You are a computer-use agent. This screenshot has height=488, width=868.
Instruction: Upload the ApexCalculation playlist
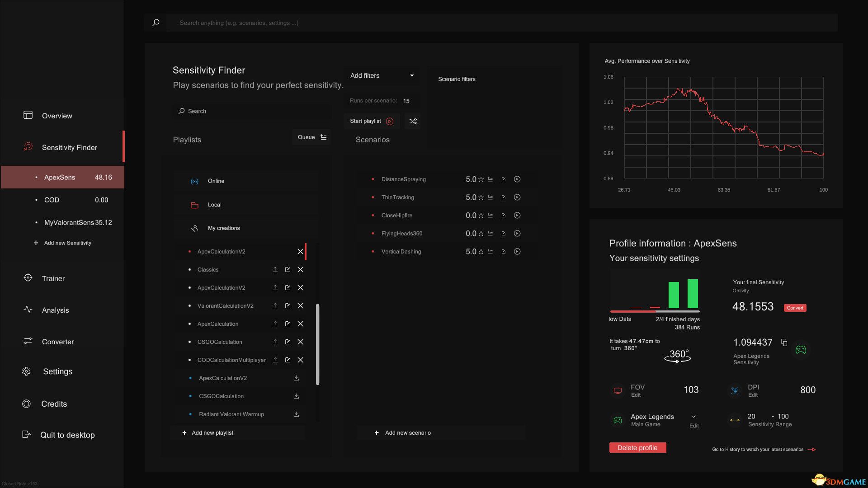(x=275, y=324)
